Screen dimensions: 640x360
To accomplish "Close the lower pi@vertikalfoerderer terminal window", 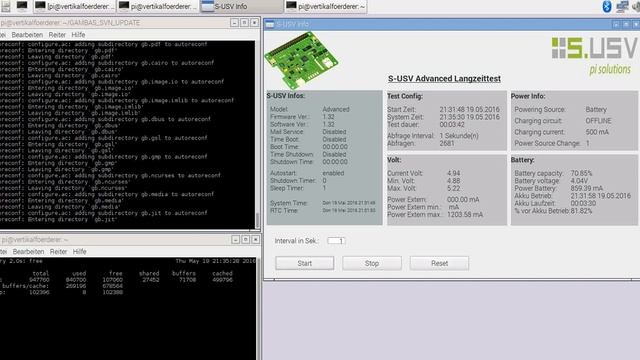I will pyautogui.click(x=255, y=240).
